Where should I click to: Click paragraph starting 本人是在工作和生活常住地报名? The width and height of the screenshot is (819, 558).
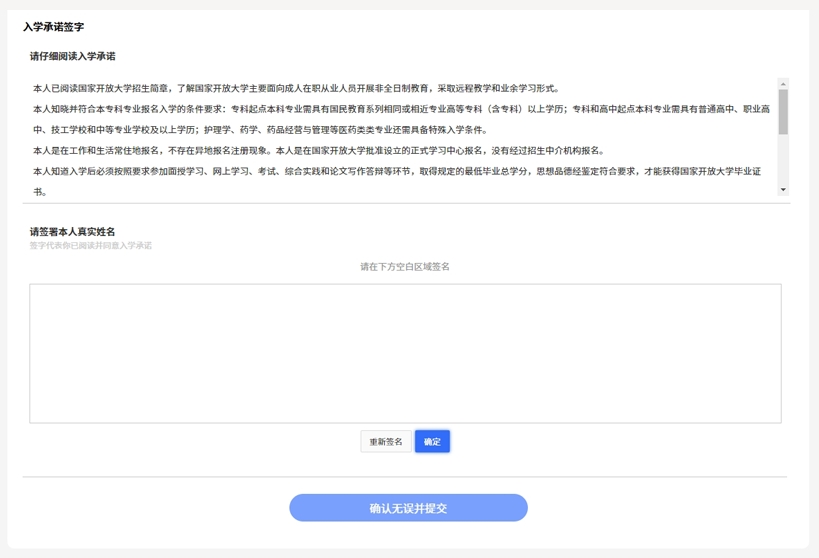point(319,150)
